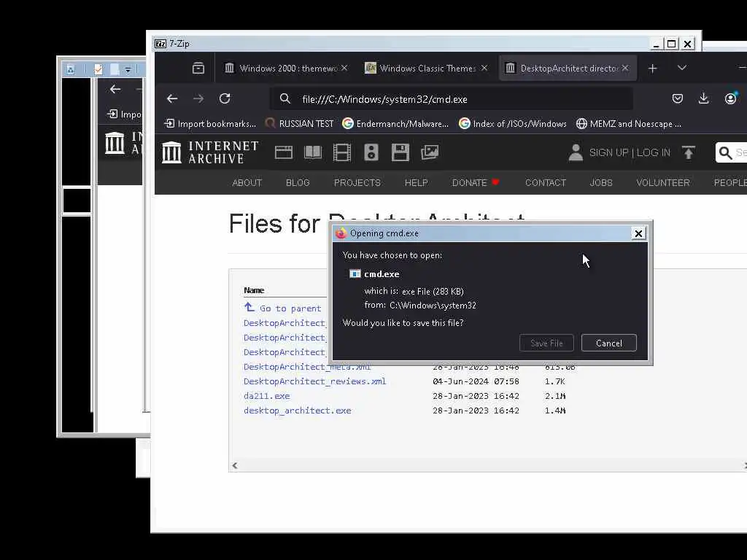747x560 pixels.
Task: Open the Internet Archive Video film icon
Action: 342,152
